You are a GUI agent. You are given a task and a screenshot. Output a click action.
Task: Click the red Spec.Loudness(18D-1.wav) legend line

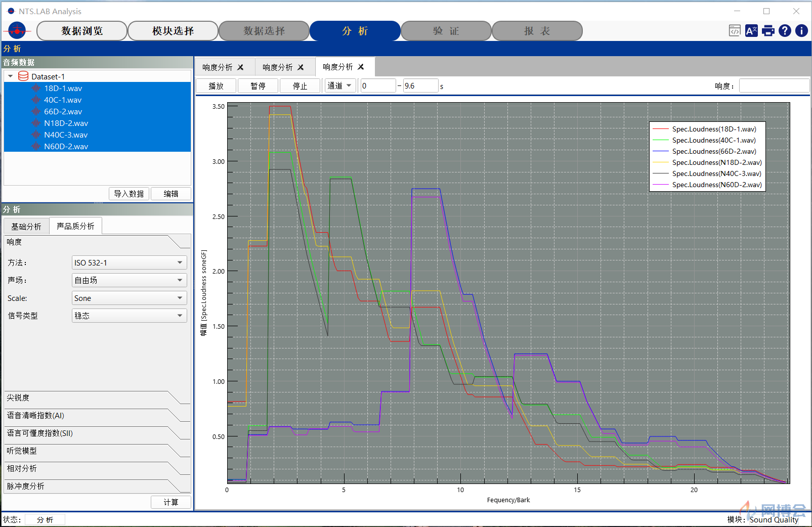click(661, 129)
